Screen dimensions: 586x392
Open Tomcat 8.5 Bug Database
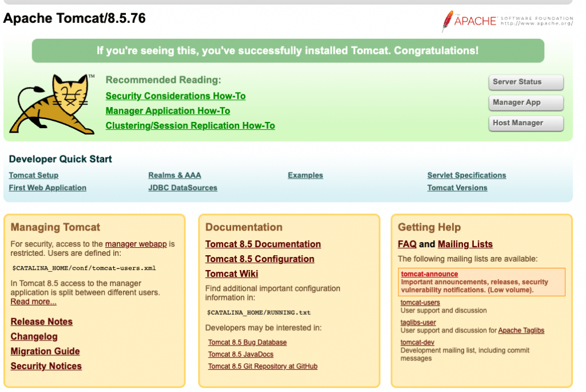pyautogui.click(x=247, y=342)
